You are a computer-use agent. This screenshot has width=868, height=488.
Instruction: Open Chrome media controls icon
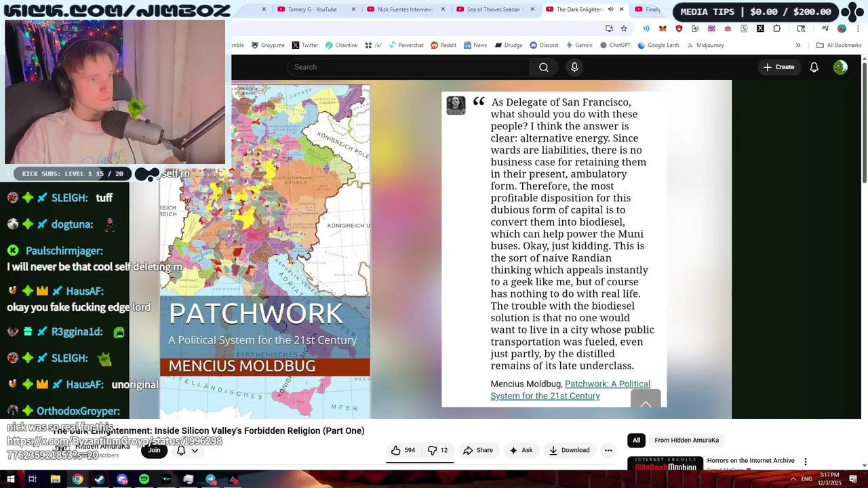[x=825, y=28]
